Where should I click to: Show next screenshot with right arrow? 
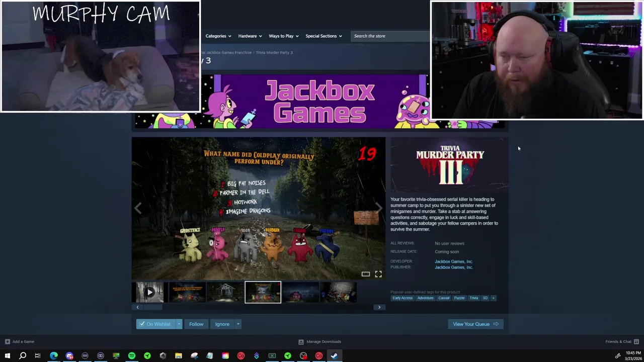(379, 208)
